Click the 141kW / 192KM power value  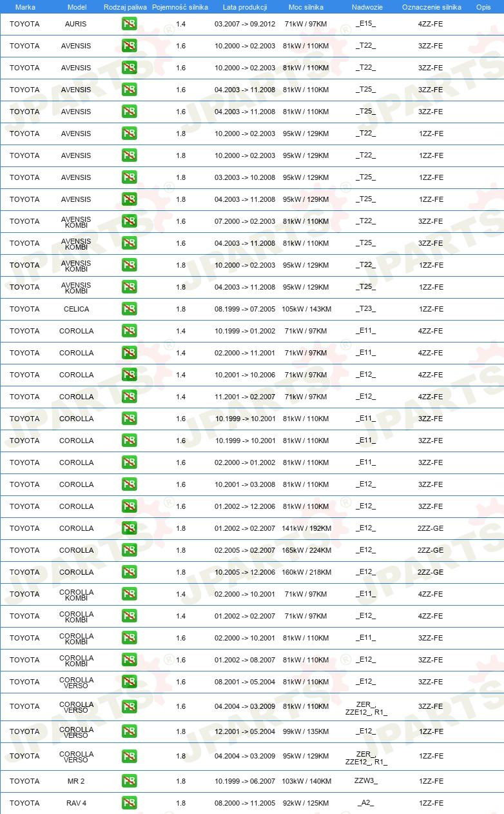(306, 528)
